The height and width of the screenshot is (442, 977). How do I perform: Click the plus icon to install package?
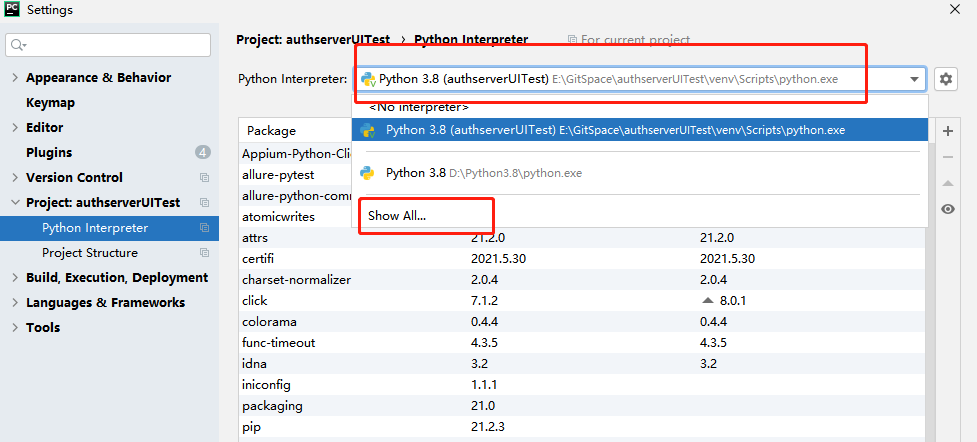pyautogui.click(x=948, y=131)
